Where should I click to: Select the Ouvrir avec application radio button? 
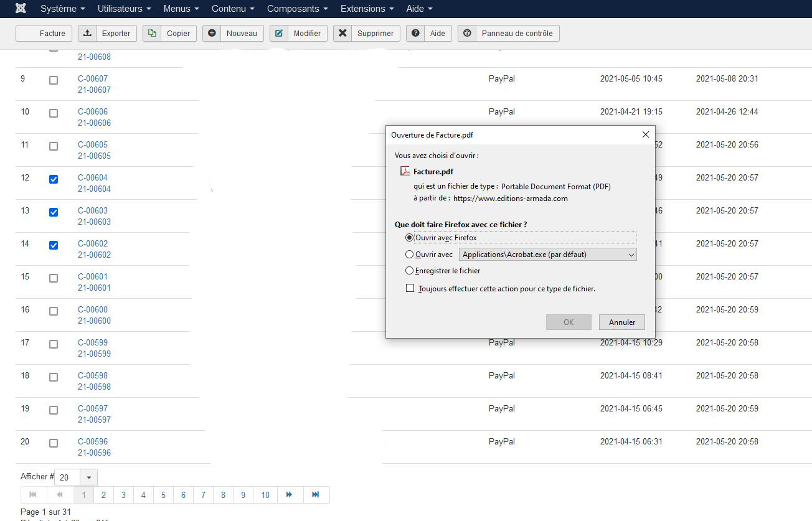(x=409, y=254)
